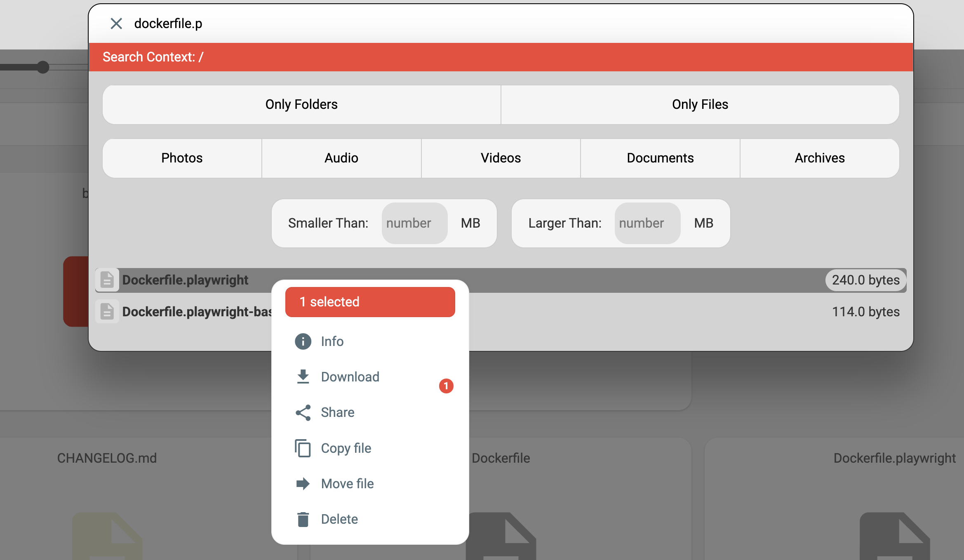The width and height of the screenshot is (964, 560).
Task: Enable the Archives file type filter
Action: (820, 158)
